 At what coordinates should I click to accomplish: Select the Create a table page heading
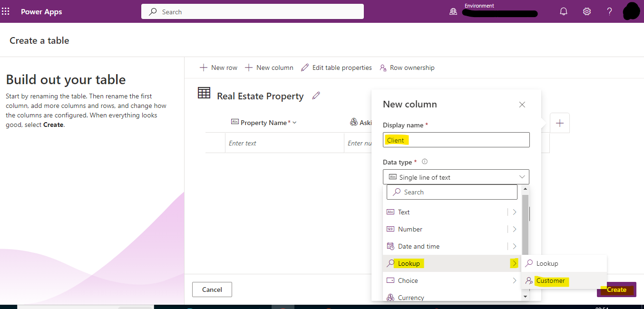tap(39, 41)
